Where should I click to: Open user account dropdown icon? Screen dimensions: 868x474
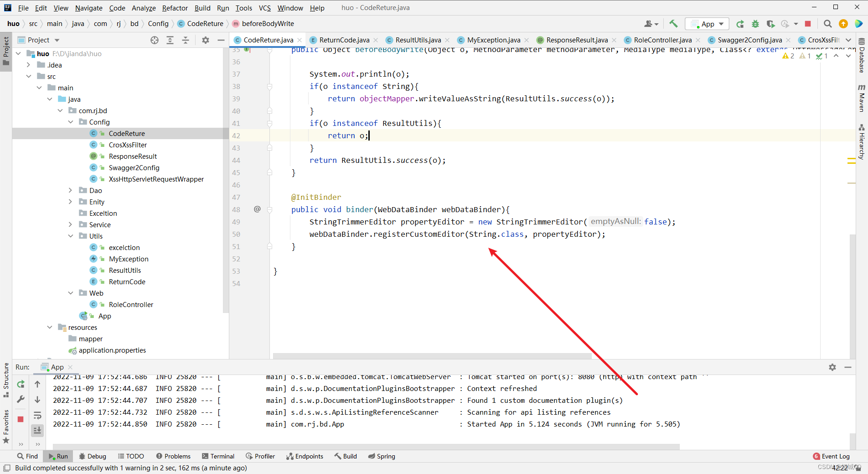click(651, 24)
